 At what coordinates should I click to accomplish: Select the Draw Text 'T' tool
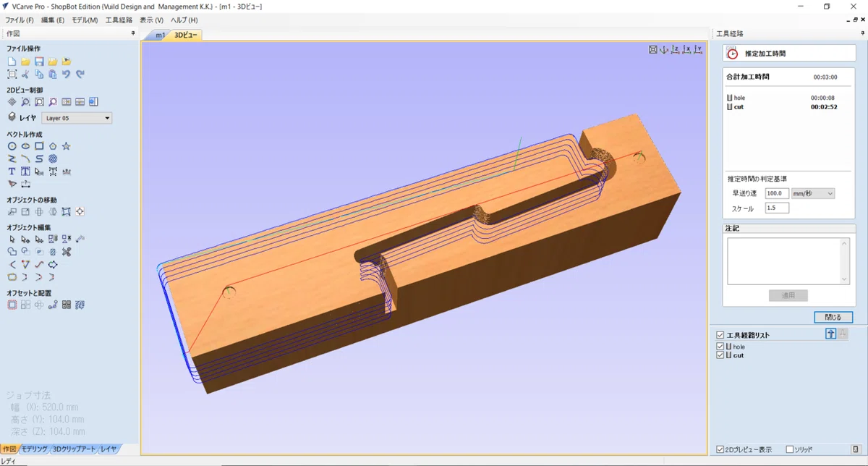click(x=12, y=171)
